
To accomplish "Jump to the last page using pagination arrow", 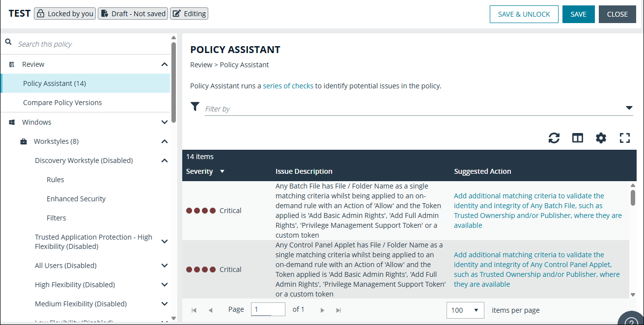I will point(338,309).
